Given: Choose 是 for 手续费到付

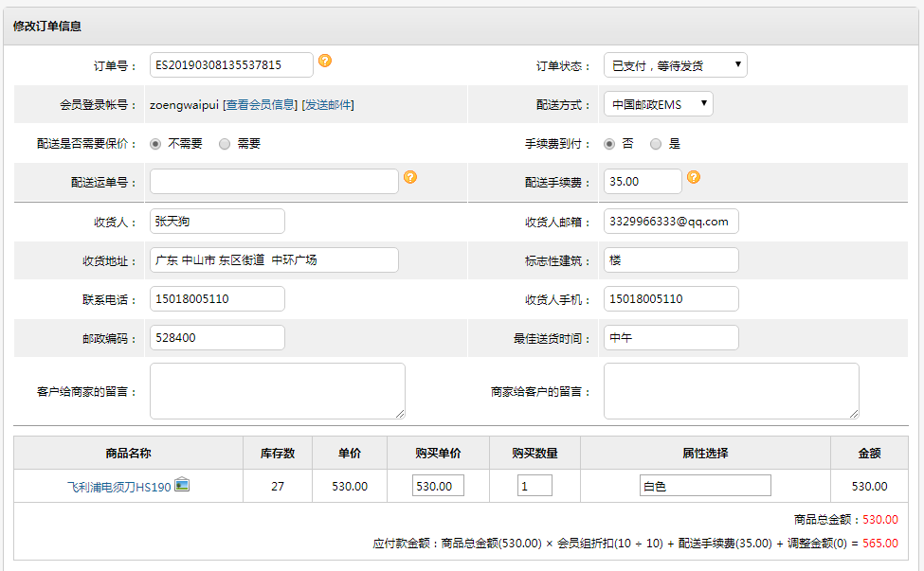Looking at the screenshot, I should [656, 144].
